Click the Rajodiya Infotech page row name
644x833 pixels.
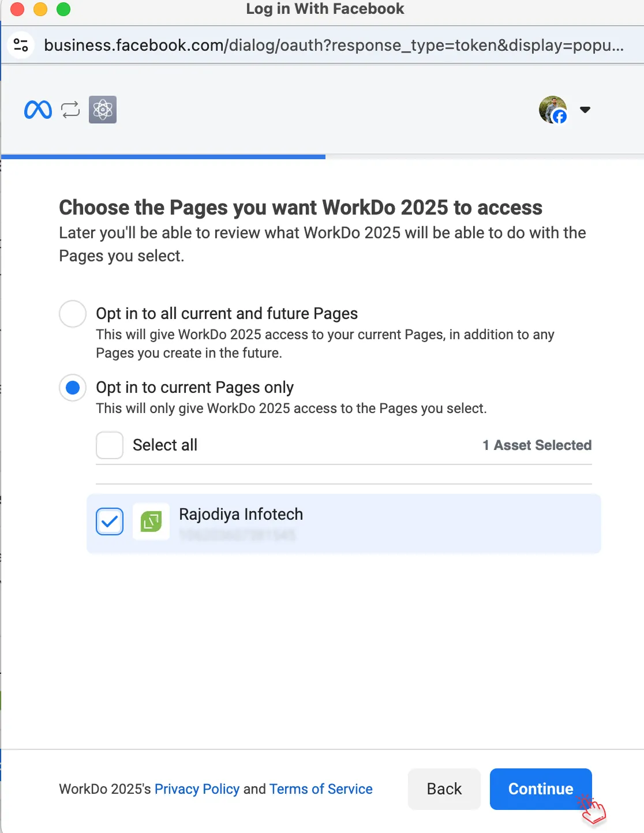(241, 514)
